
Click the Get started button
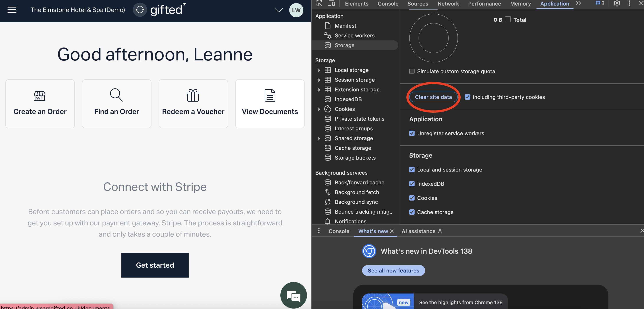tap(155, 265)
